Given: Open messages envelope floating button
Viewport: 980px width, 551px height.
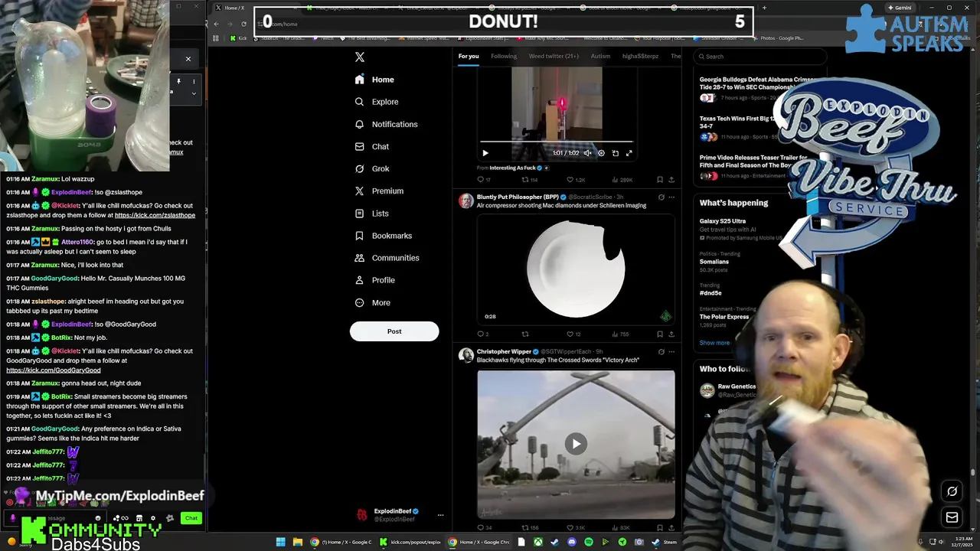Looking at the screenshot, I should pyautogui.click(x=952, y=517).
